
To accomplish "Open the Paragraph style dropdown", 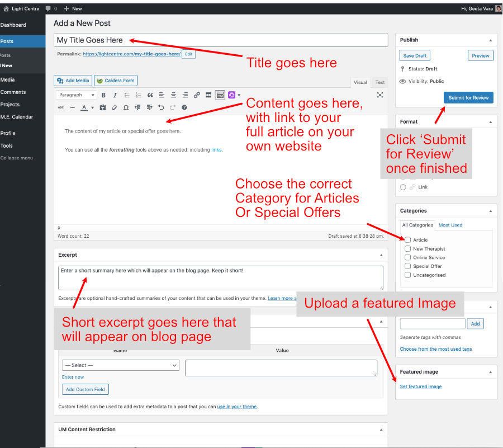I will tap(77, 95).
